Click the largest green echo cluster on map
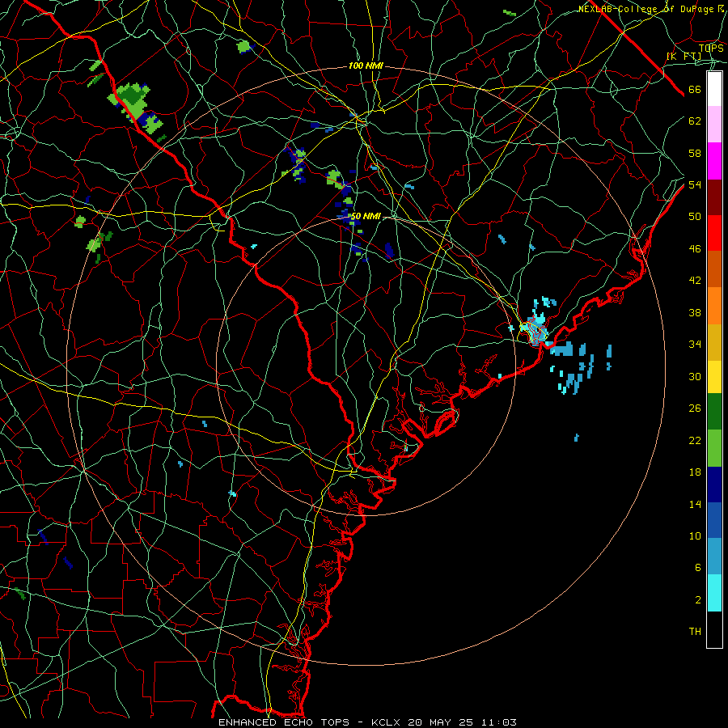The image size is (728, 728). click(x=131, y=99)
